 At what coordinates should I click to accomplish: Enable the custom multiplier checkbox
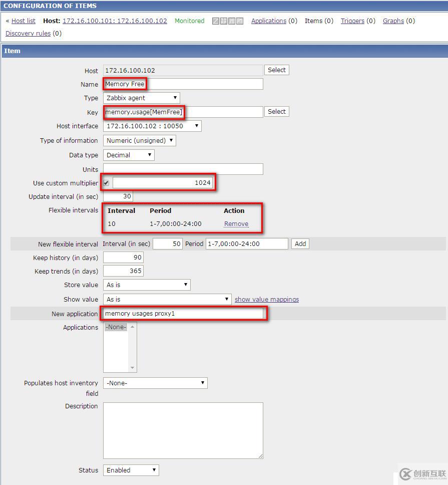tap(107, 182)
